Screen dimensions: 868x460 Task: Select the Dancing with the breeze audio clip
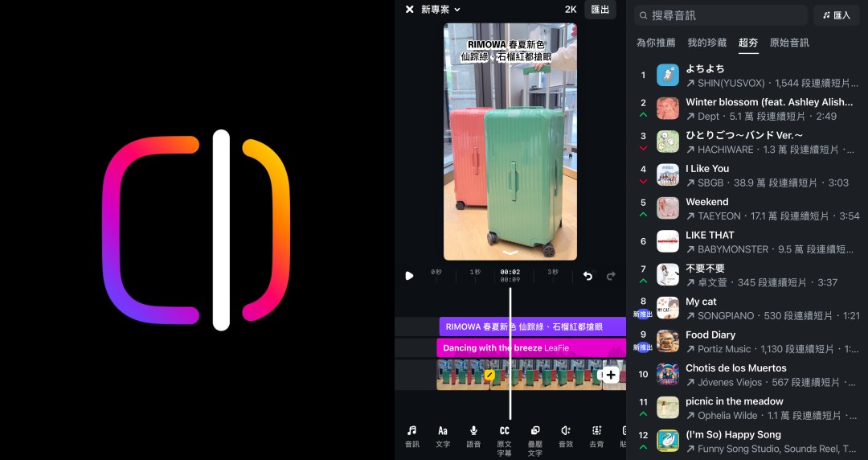coord(531,348)
